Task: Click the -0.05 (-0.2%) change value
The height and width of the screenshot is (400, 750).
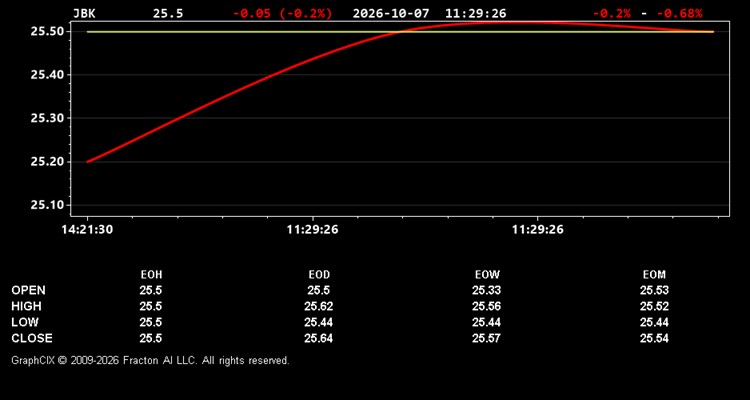Action: click(282, 13)
